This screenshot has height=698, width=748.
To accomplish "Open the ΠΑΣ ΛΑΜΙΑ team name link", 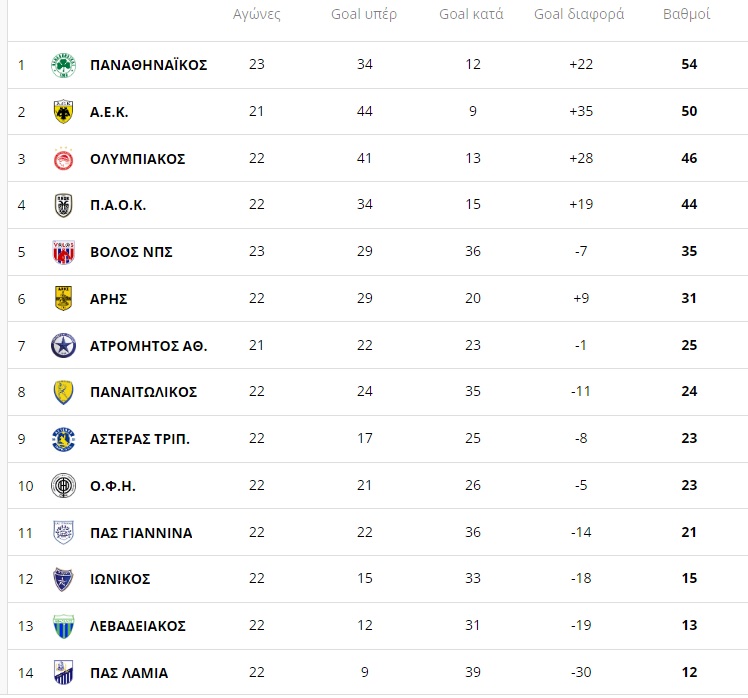I will [129, 673].
